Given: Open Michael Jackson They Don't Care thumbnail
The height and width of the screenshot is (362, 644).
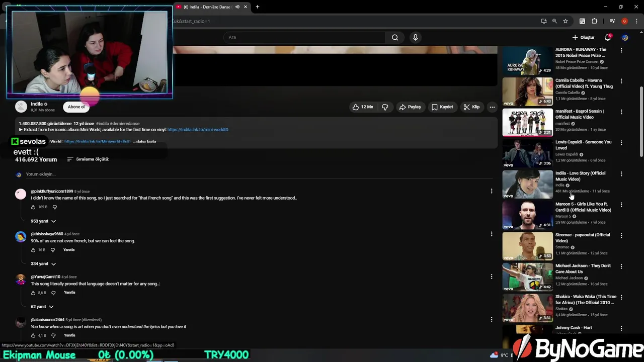Looking at the screenshot, I should 527,277.
